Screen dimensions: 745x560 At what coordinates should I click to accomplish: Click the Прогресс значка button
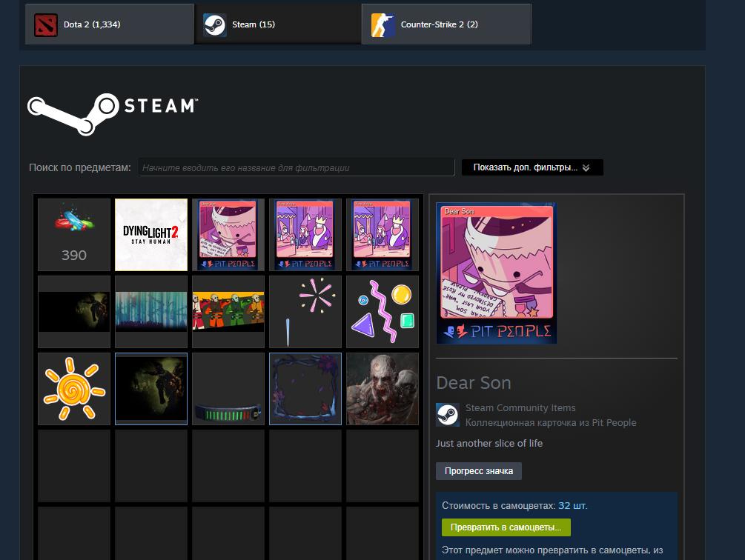click(x=479, y=471)
